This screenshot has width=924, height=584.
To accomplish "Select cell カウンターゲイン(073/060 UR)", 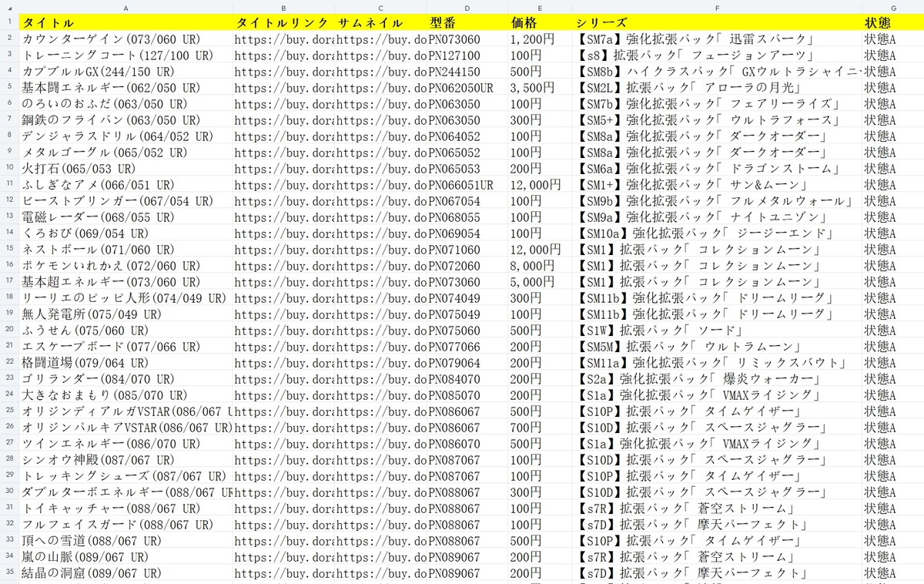I will point(126,39).
